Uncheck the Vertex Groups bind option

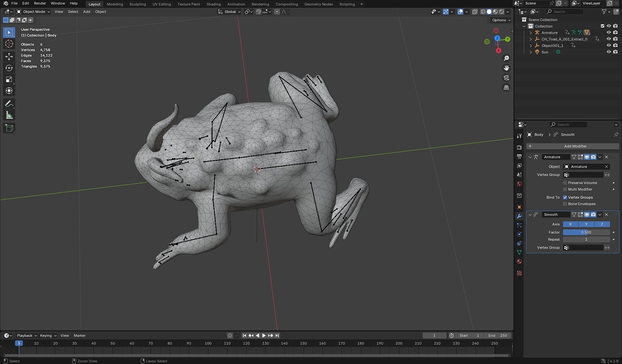coord(565,198)
